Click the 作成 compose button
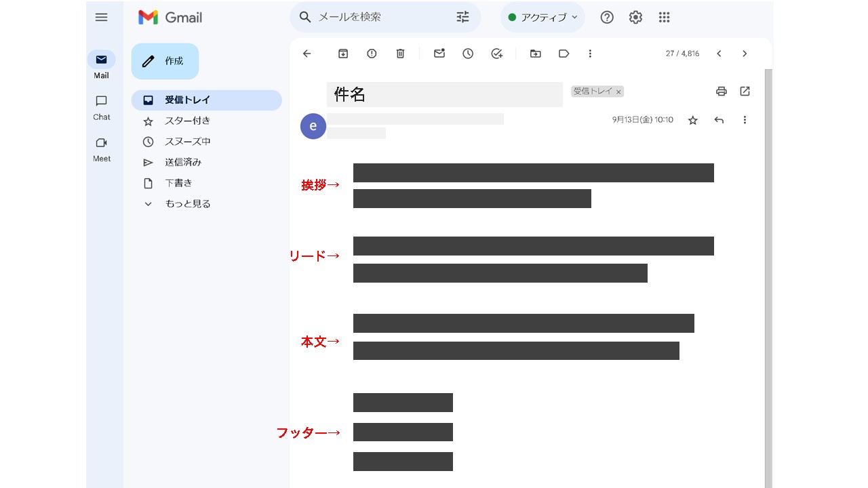Viewport: 868px width, 488px height. [x=165, y=61]
